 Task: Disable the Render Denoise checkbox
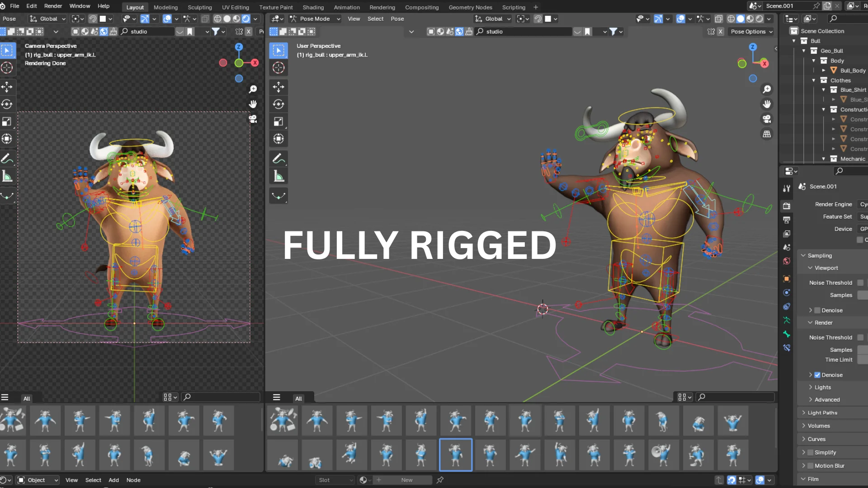tap(817, 375)
